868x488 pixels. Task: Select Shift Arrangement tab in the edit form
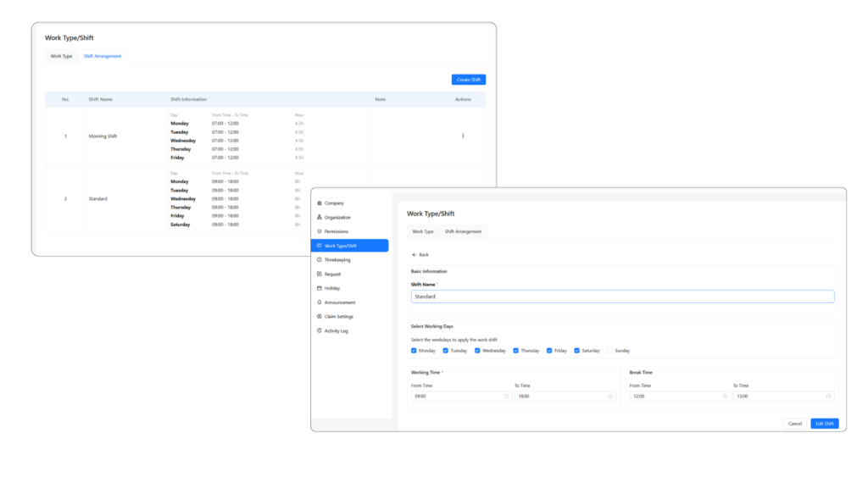463,231
